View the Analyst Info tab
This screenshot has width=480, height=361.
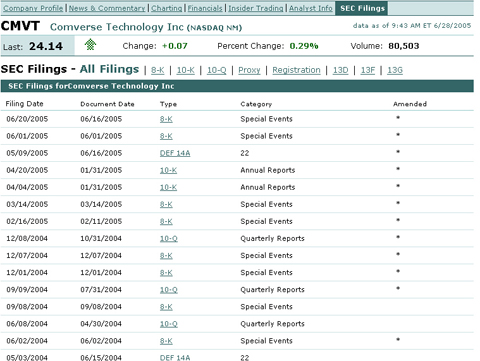(x=311, y=8)
